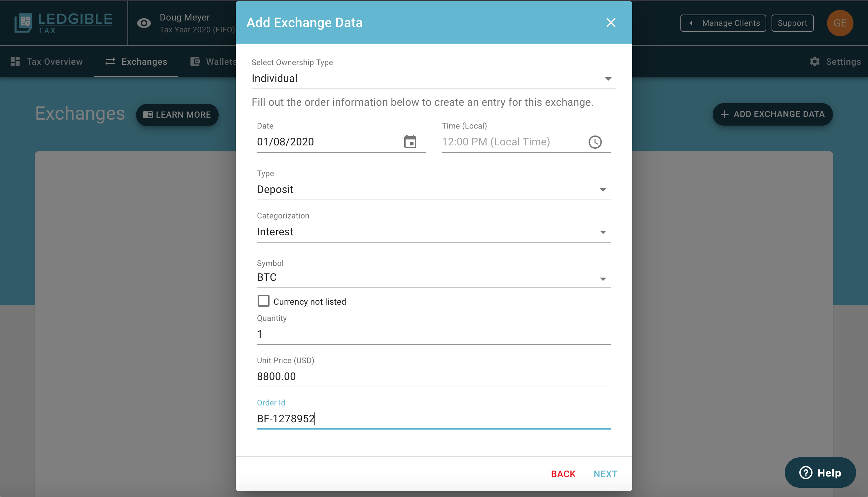The width and height of the screenshot is (868, 497).
Task: Click the eye icon beside Doug Meyer
Action: (x=144, y=23)
